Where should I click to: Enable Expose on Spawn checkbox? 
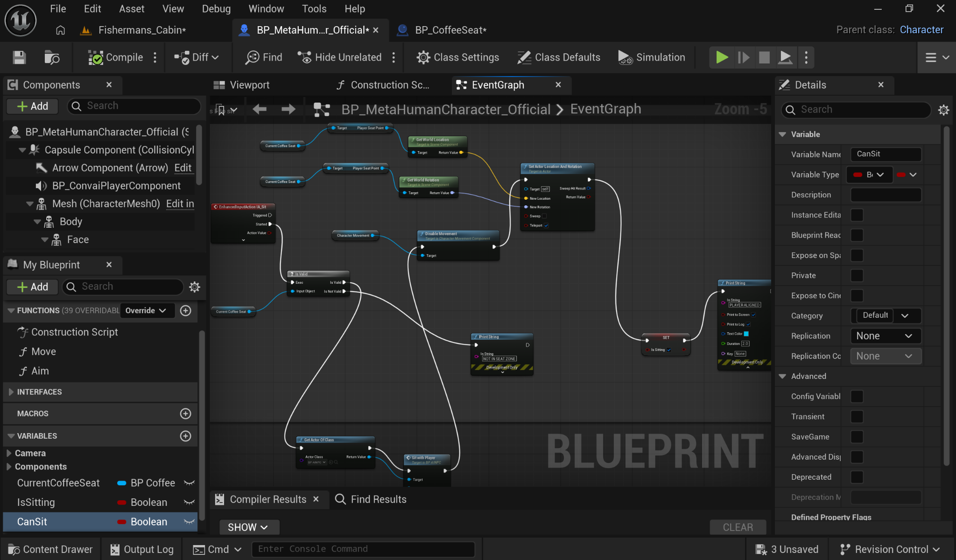coord(857,255)
